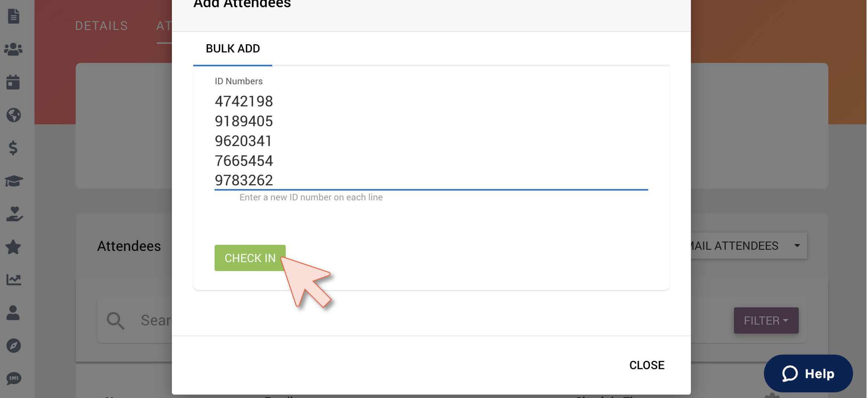Open the globe icon in sidebar
Viewport: 868px width, 398px height.
pyautogui.click(x=13, y=115)
